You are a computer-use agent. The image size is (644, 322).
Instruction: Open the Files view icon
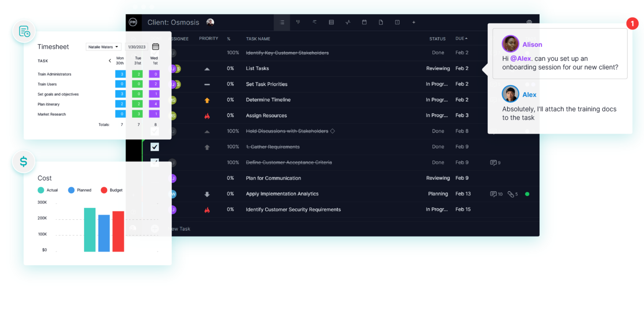point(381,22)
